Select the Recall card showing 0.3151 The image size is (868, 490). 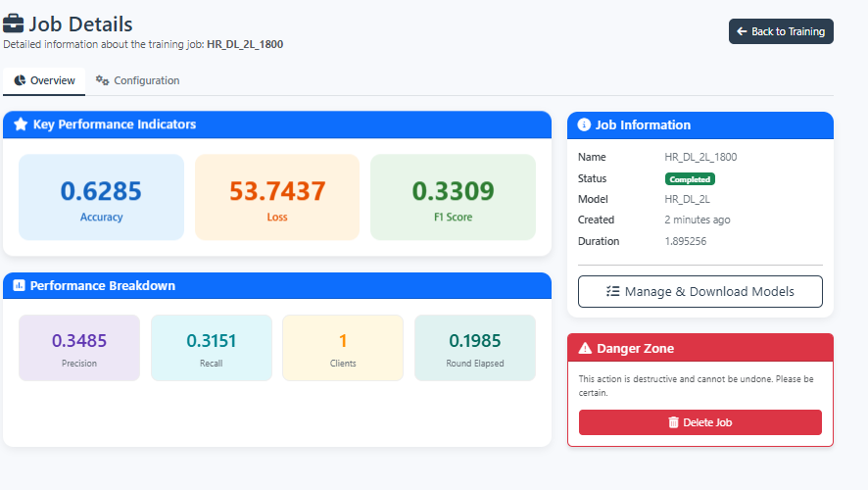[212, 348]
